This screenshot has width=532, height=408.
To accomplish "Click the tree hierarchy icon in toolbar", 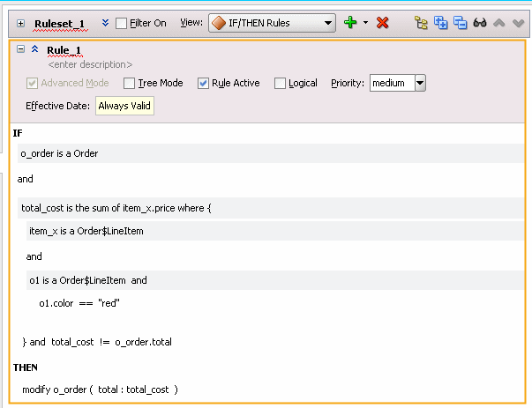I will point(423,23).
